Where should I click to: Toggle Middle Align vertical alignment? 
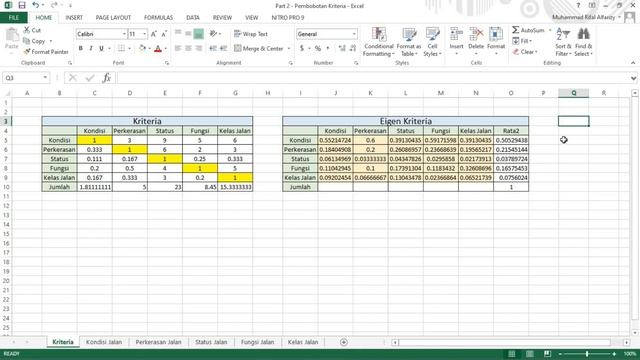(188, 34)
